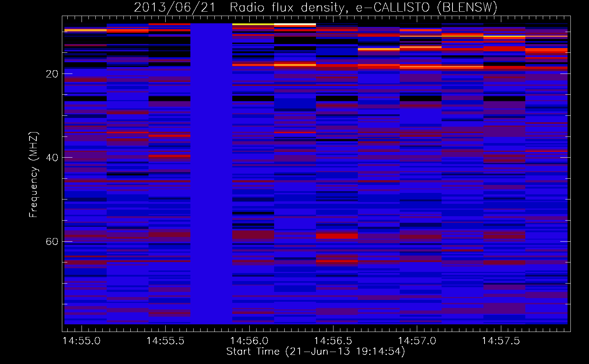Click the 60 MHz frequency tick label

pos(52,242)
